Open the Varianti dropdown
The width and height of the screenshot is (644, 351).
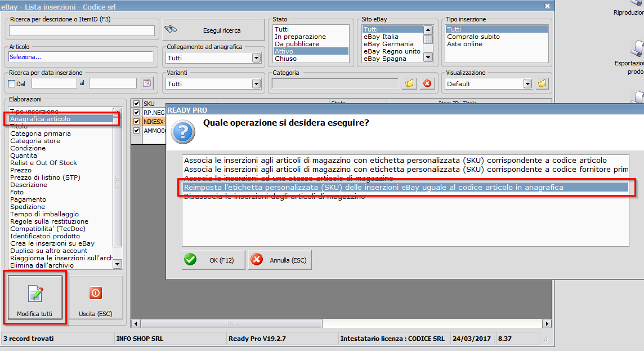click(x=256, y=84)
